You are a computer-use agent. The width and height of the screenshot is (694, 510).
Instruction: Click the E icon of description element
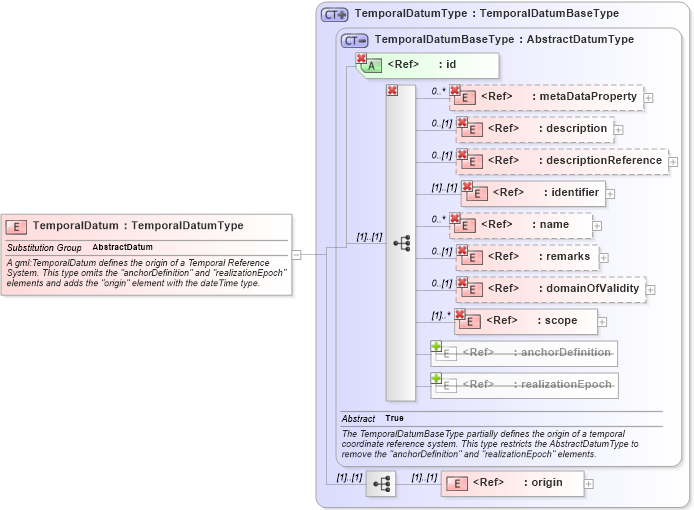tap(472, 130)
